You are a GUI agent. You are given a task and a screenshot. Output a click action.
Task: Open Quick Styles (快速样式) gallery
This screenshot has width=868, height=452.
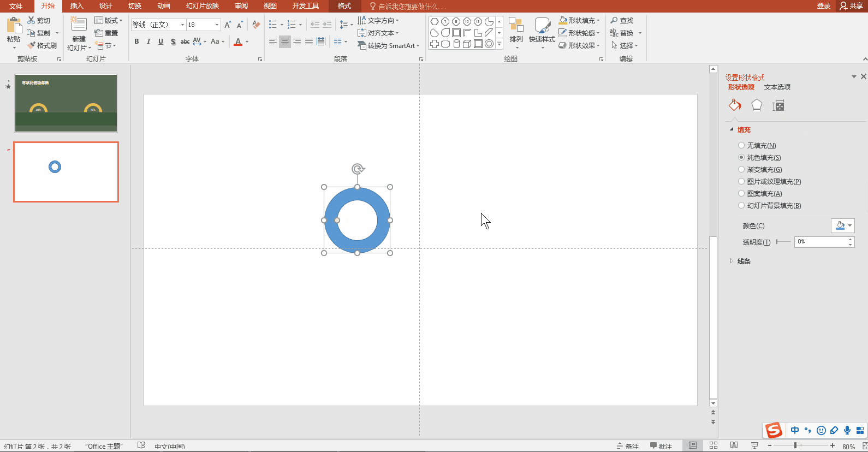click(x=542, y=32)
